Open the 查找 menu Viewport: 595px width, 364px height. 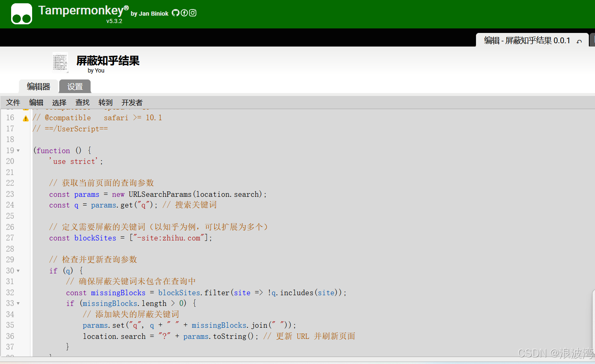point(82,103)
